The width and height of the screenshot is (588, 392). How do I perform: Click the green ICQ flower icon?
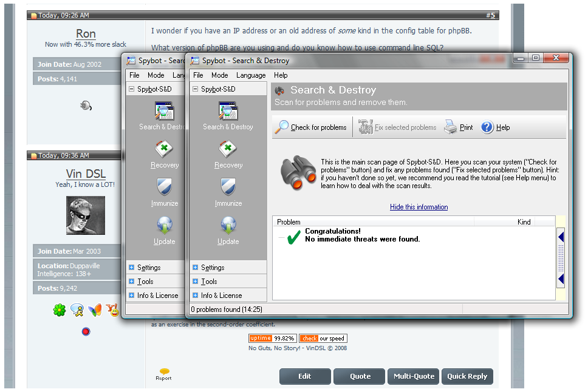pyautogui.click(x=59, y=311)
